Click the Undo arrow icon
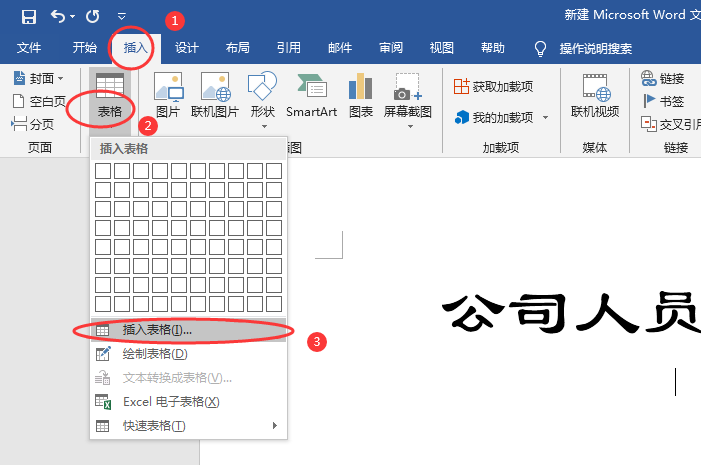Image resolution: width=701 pixels, height=465 pixels. (x=58, y=17)
